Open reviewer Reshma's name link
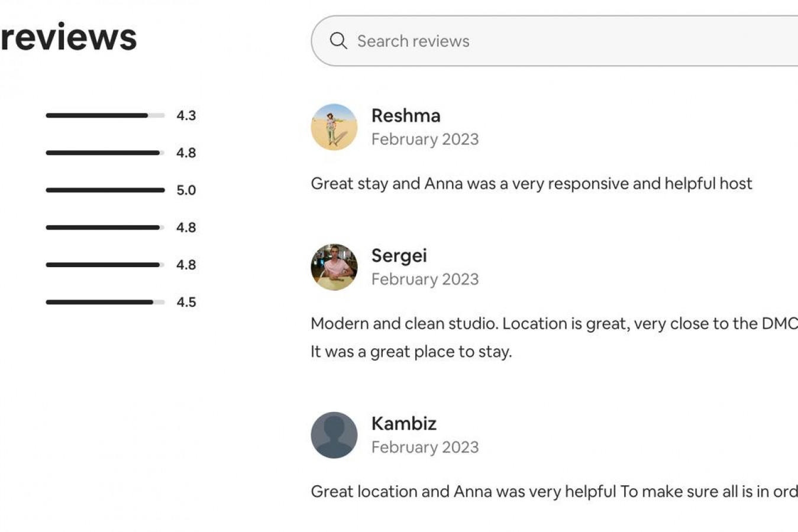 [x=406, y=116]
